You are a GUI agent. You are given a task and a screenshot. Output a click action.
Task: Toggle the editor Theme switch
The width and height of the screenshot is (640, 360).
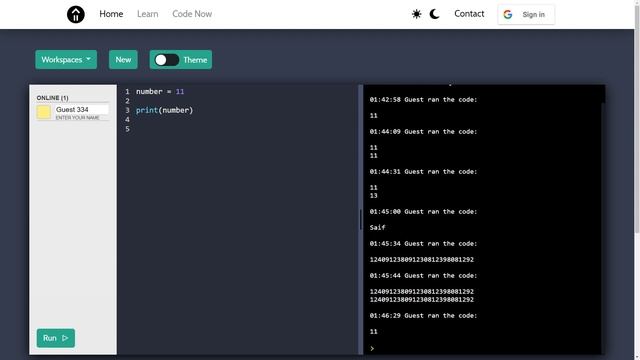coord(167,60)
